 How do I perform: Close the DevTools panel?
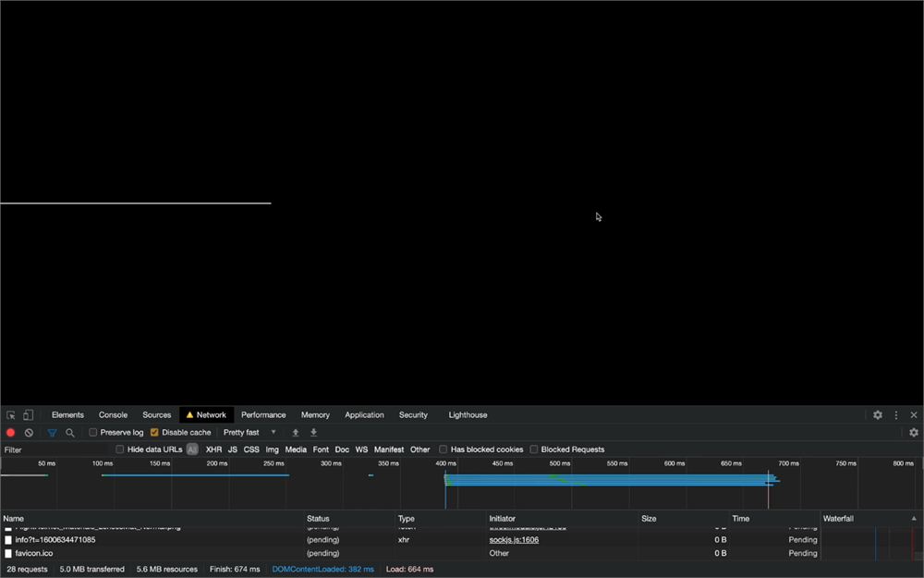pyautogui.click(x=914, y=415)
